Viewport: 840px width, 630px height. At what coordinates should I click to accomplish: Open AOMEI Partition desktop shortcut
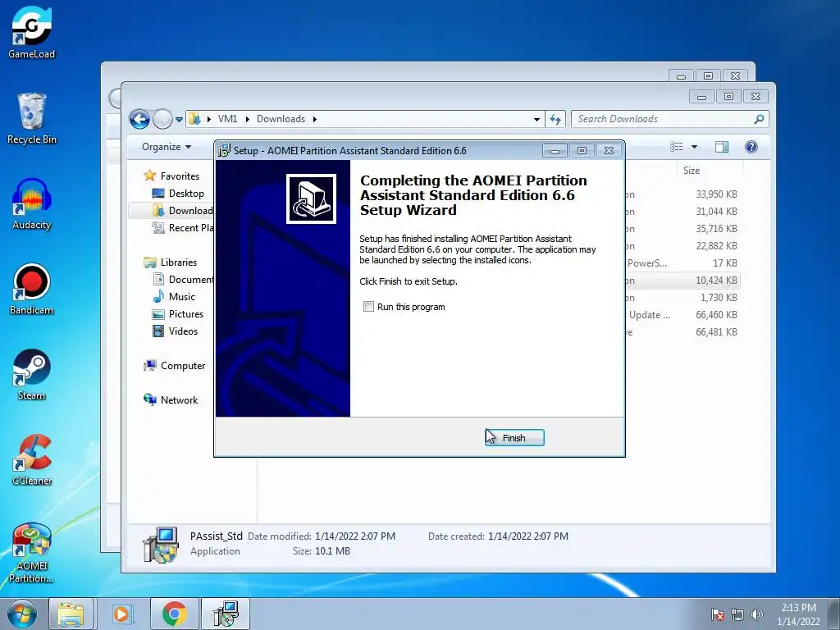coord(32,552)
